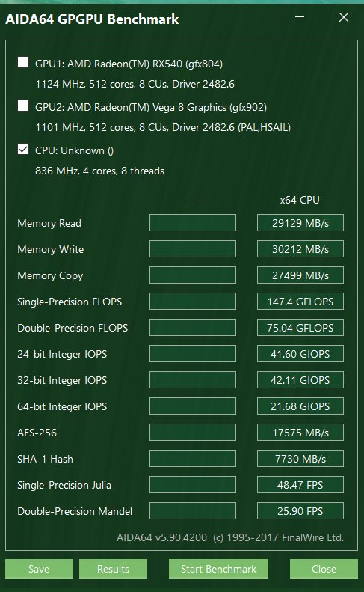Click the Single-Precision FLOPS value 147.4 GFLOPS
364x592 pixels.
coord(300,302)
